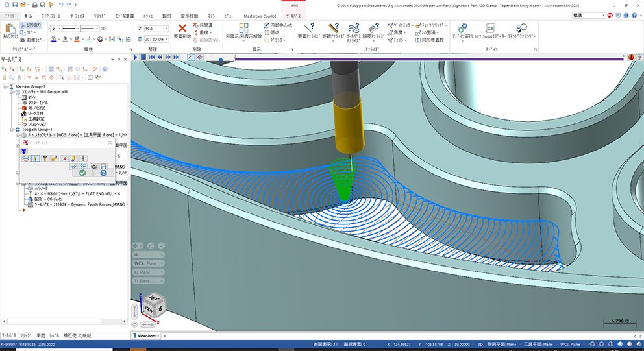This screenshot has height=351, width=644.
Task: Open the Entity Analyze tool
Action: point(309,29)
